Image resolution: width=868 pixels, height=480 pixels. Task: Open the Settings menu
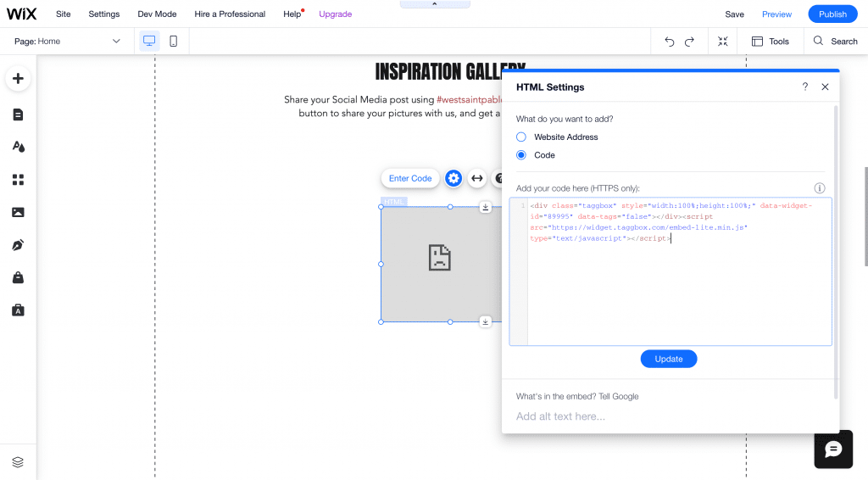pos(104,14)
